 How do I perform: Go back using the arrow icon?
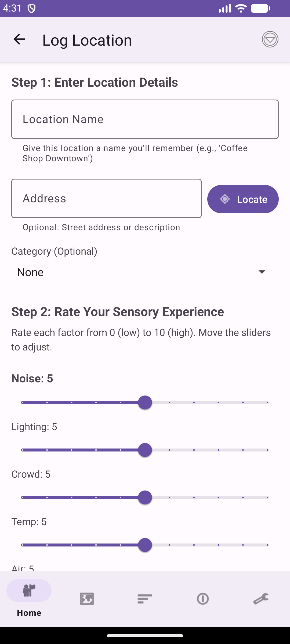tap(19, 39)
